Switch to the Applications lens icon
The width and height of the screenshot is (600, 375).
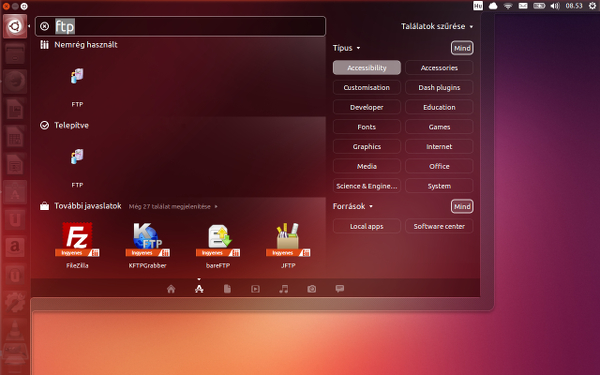pos(199,289)
